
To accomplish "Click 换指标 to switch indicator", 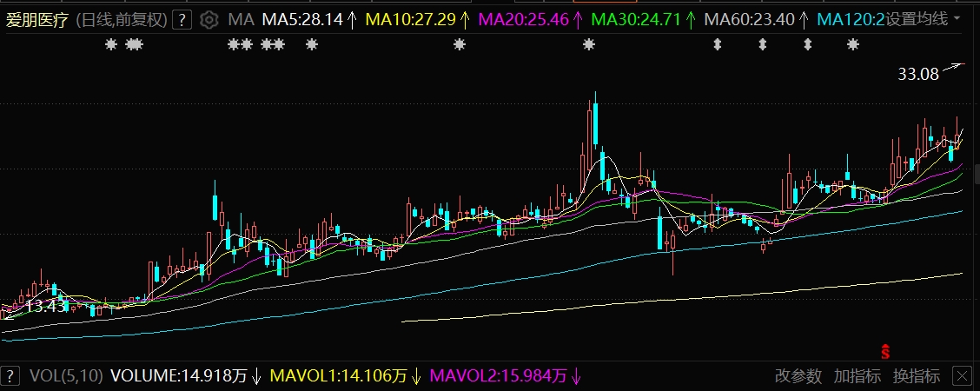I will coord(917,376).
